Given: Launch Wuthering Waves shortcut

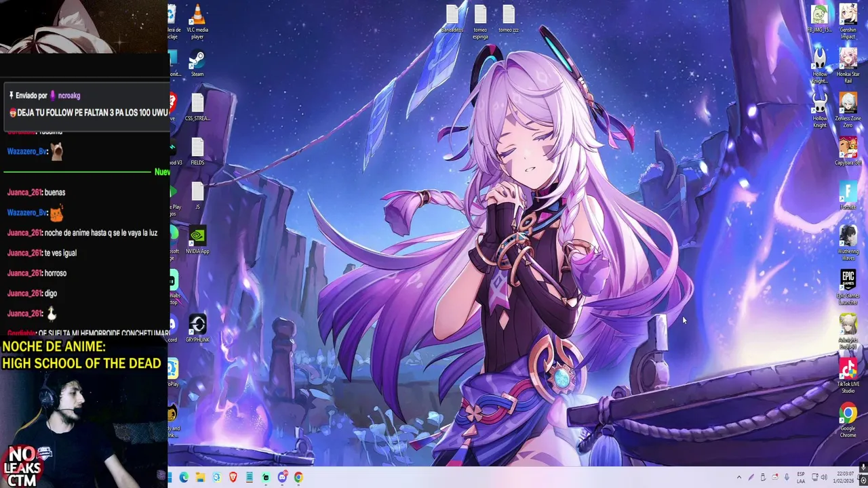Looking at the screenshot, I should point(848,243).
